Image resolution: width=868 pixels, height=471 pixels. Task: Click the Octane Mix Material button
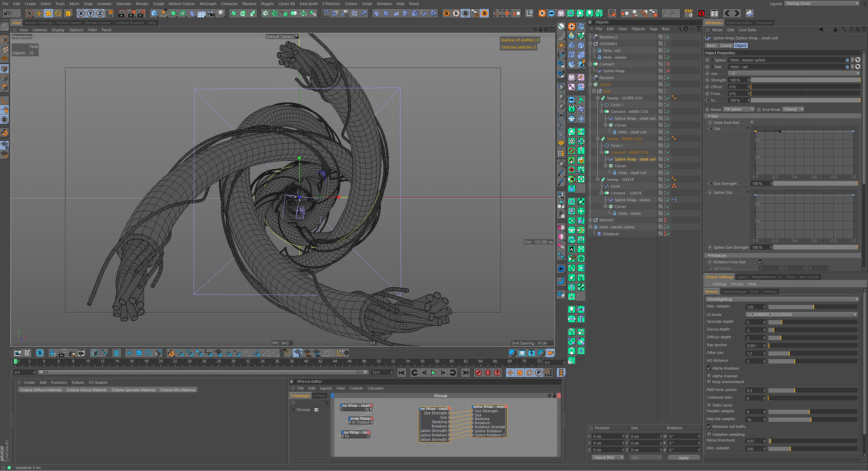tap(178, 390)
